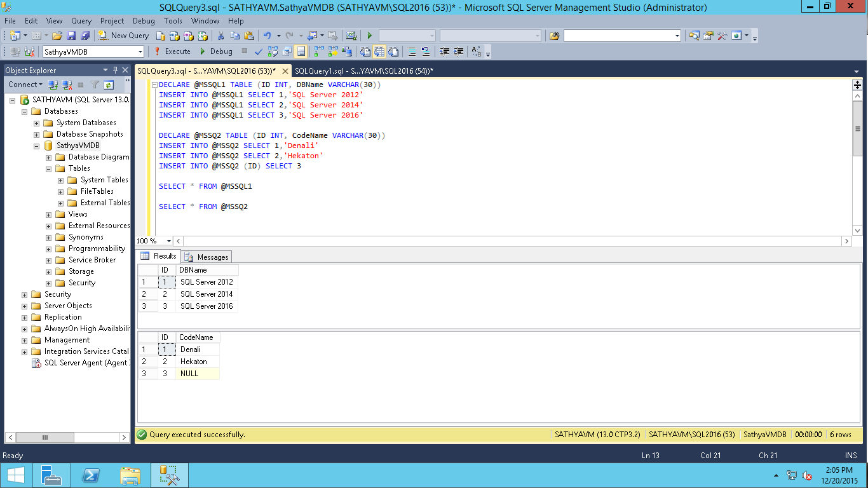Click Object Explorer Filter funnel icon

[x=95, y=85]
